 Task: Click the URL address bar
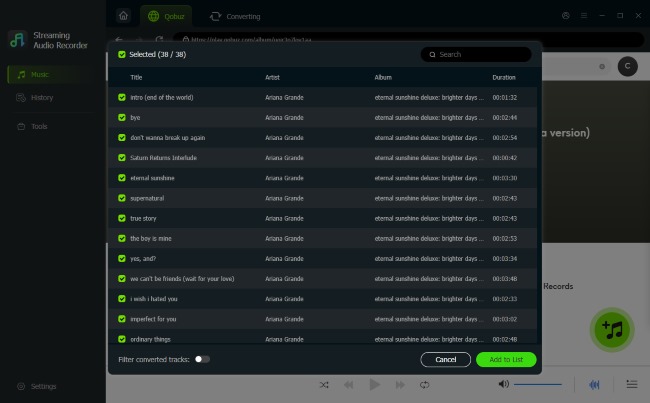click(408, 39)
